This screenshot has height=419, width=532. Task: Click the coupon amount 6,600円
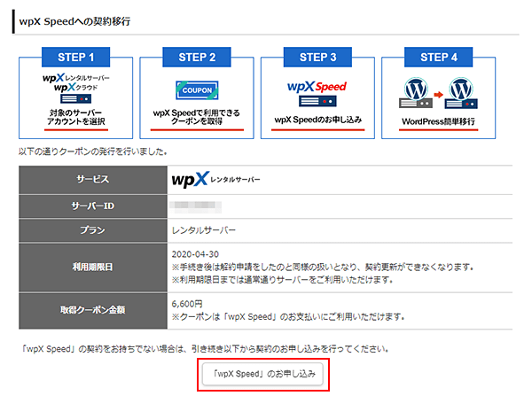pyautogui.click(x=187, y=304)
